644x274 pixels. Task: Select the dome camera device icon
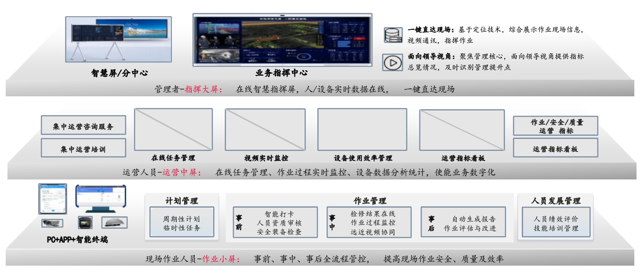[114, 222]
